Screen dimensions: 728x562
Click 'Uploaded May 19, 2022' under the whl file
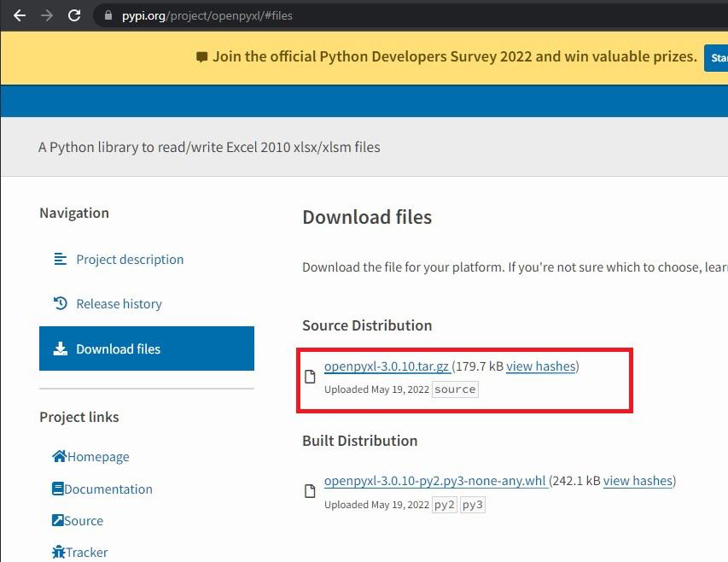(x=376, y=505)
